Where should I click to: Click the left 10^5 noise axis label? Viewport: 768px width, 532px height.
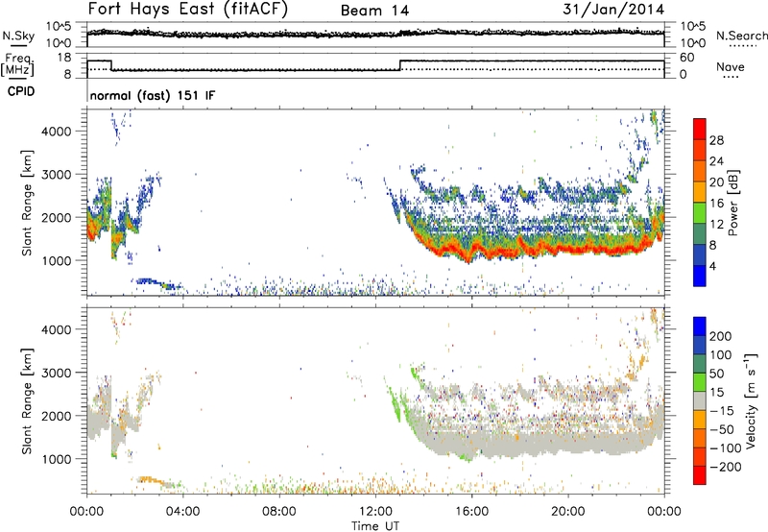[59, 26]
